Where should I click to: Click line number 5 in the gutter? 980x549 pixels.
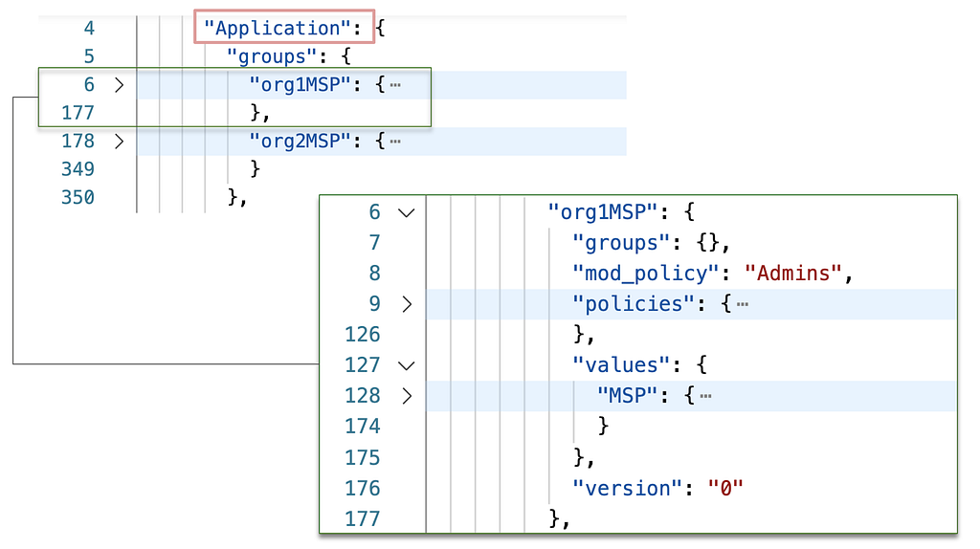point(89,56)
